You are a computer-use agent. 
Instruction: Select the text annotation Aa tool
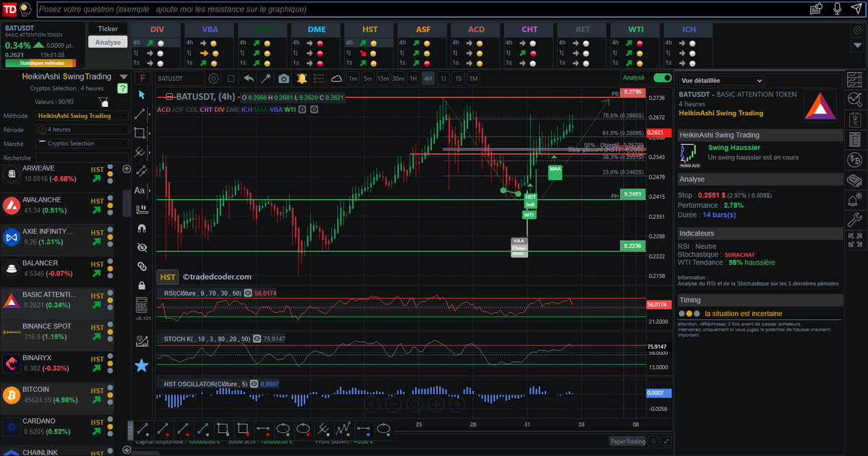(140, 190)
